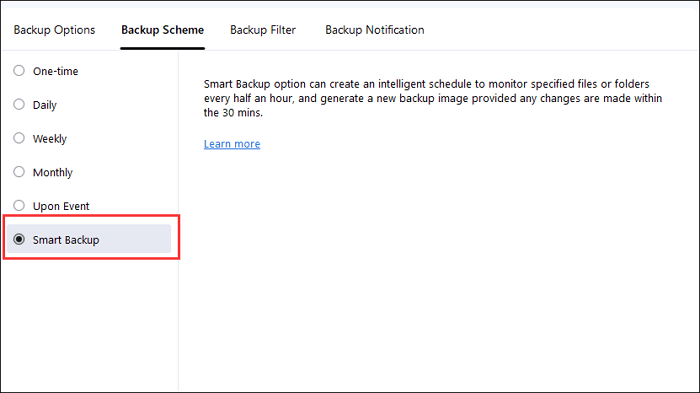Open the Learn more link
The image size is (700, 393).
click(232, 144)
